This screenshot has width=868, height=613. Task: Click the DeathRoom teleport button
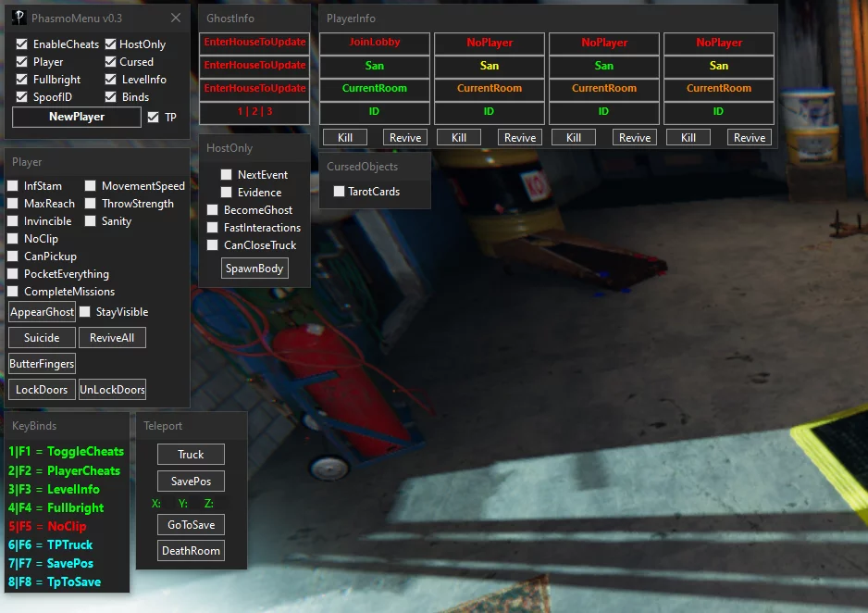tap(191, 551)
